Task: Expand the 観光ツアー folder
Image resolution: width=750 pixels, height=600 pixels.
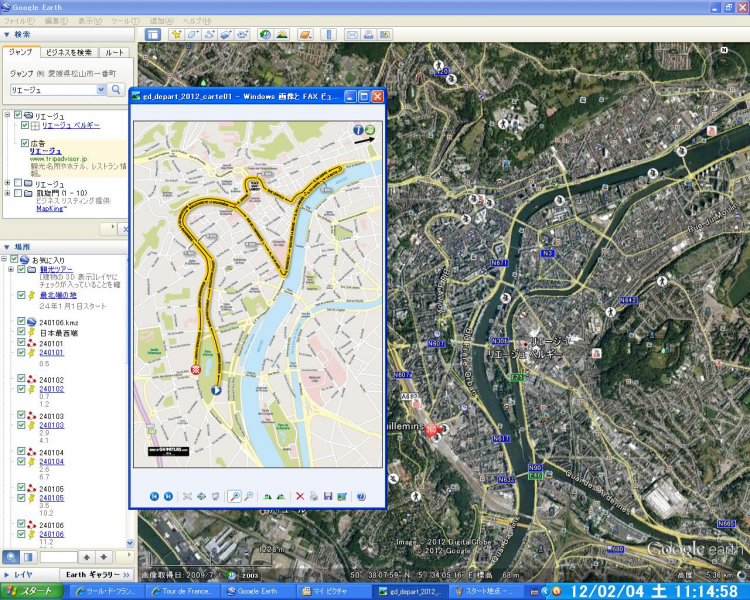Action: point(11,269)
